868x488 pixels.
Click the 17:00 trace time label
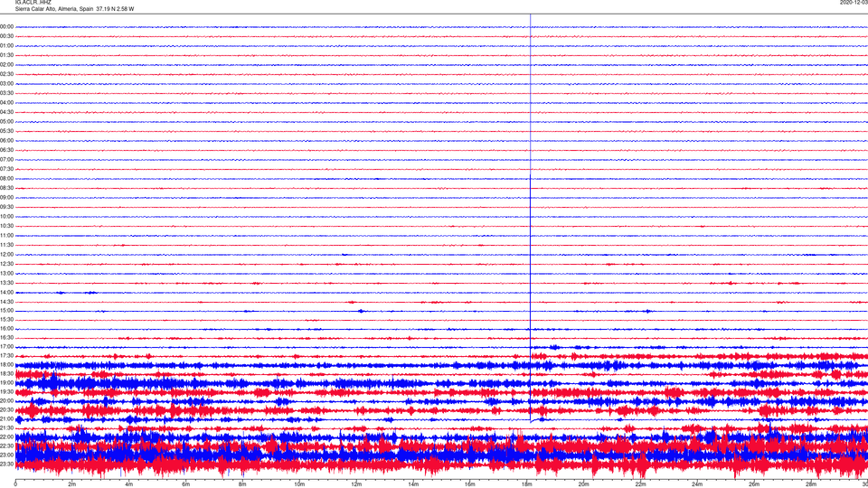pos(6,347)
